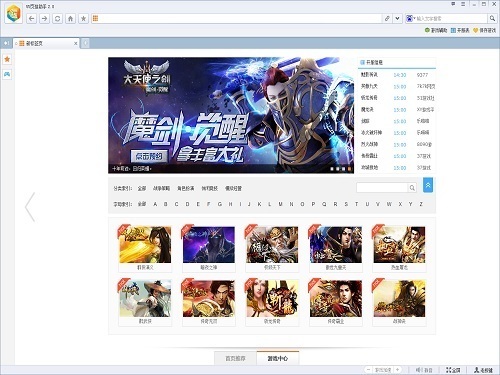500x375 pixels.
Task: Increase zoom with the plus button in status bar
Action: [x=397, y=370]
